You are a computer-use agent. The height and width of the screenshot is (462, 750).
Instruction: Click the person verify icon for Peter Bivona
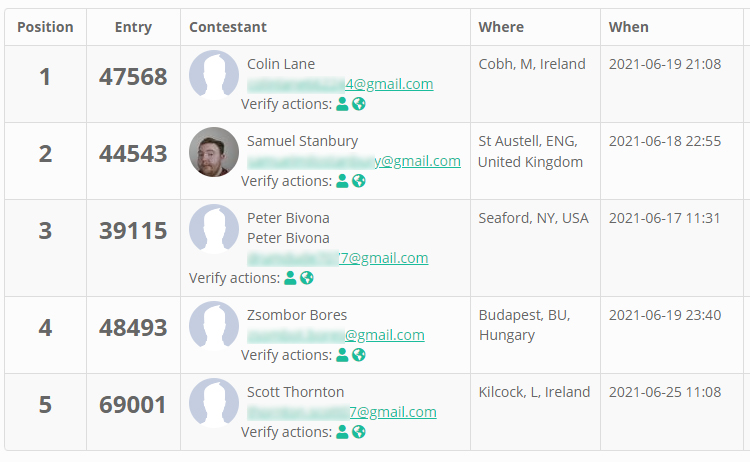coord(290,278)
